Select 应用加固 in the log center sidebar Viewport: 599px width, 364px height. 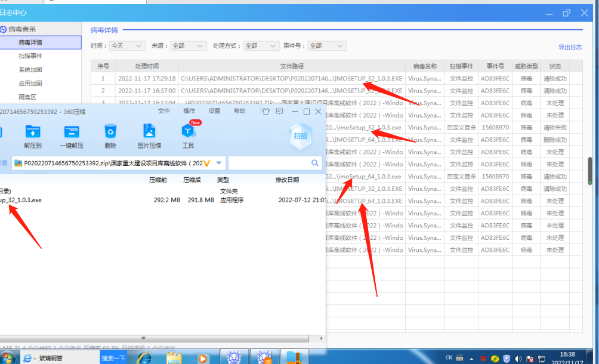30,84
